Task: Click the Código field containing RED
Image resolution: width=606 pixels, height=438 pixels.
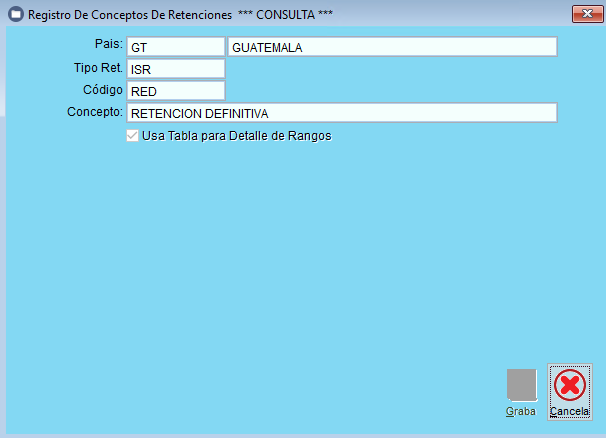Action: 175,91
